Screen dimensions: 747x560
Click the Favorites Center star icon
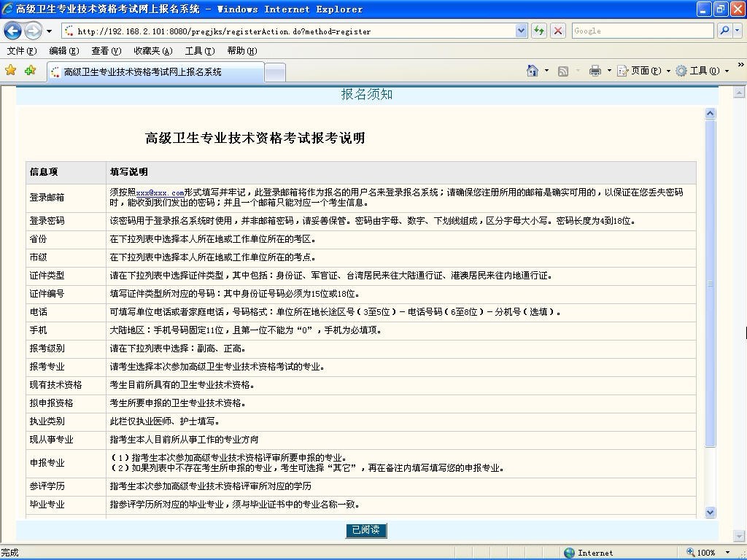pyautogui.click(x=10, y=71)
